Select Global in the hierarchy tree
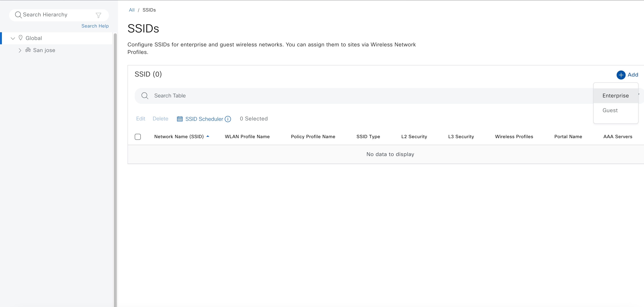This screenshot has height=307, width=644. pyautogui.click(x=34, y=38)
